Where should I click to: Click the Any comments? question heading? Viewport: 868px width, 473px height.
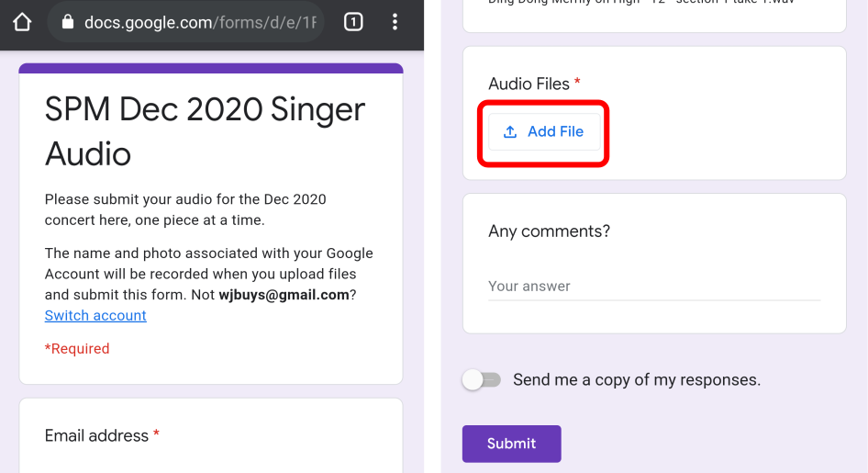coord(549,231)
